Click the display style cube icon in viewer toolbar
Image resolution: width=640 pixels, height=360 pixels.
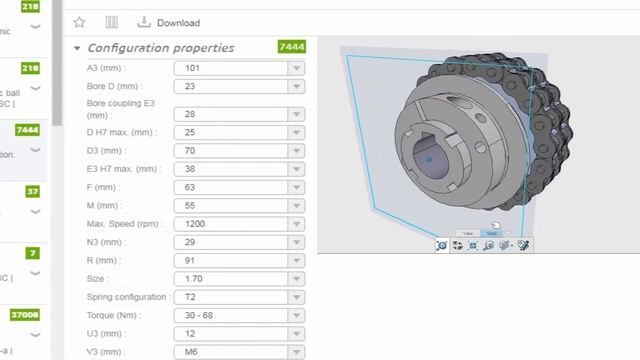tap(505, 246)
